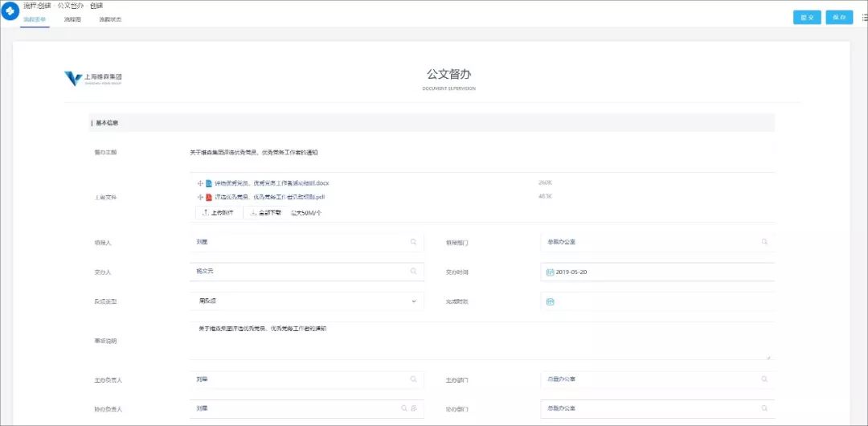Click the search icon in the 协办负责人 field
Screen dimensions: 868x426
pyautogui.click(x=404, y=408)
